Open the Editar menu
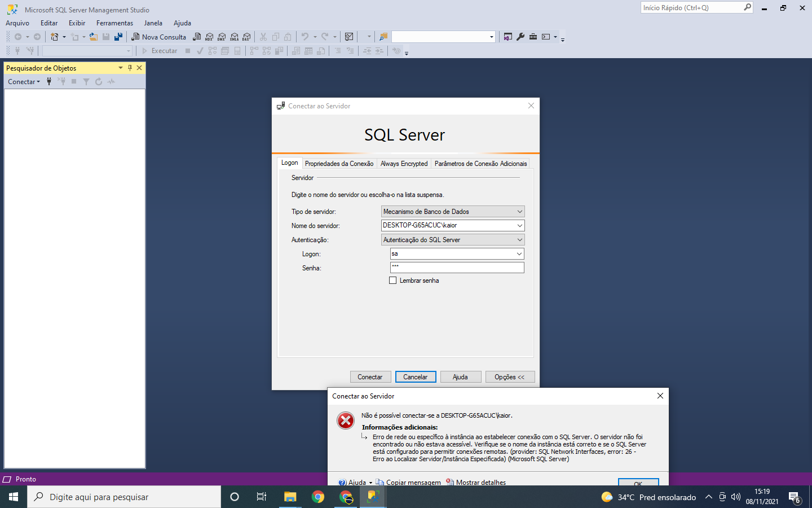812x508 pixels. pyautogui.click(x=49, y=23)
